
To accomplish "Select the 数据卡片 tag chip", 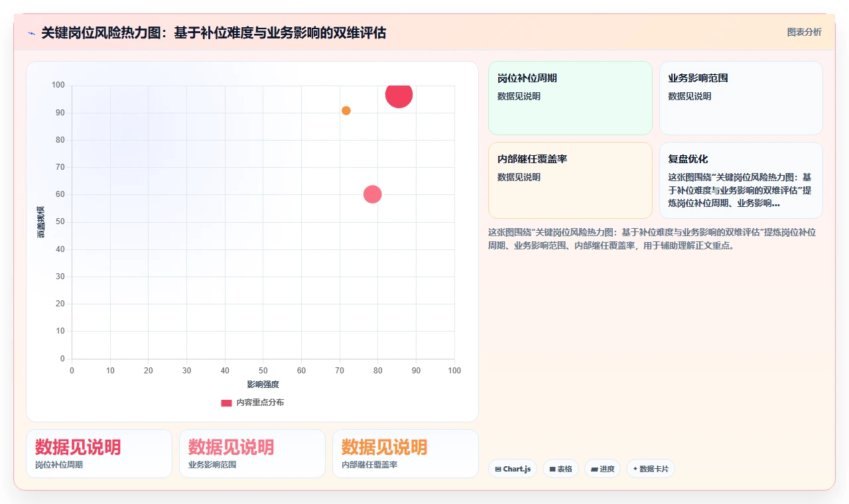I will [x=650, y=469].
